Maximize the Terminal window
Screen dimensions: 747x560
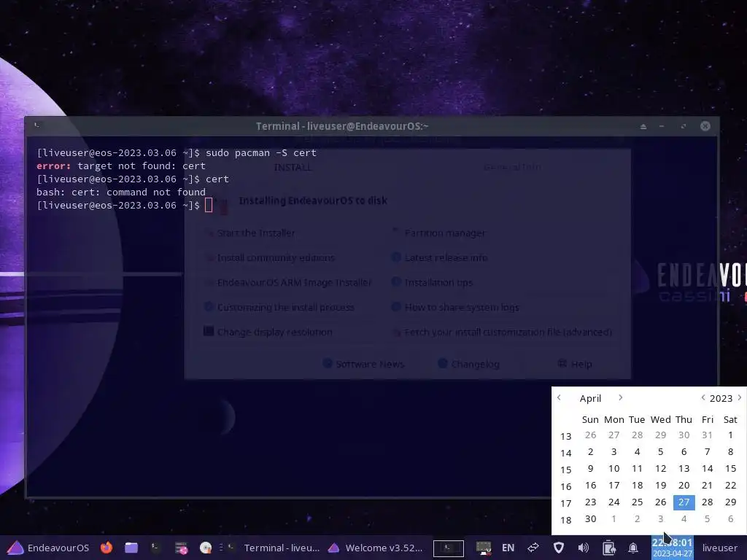[684, 126]
